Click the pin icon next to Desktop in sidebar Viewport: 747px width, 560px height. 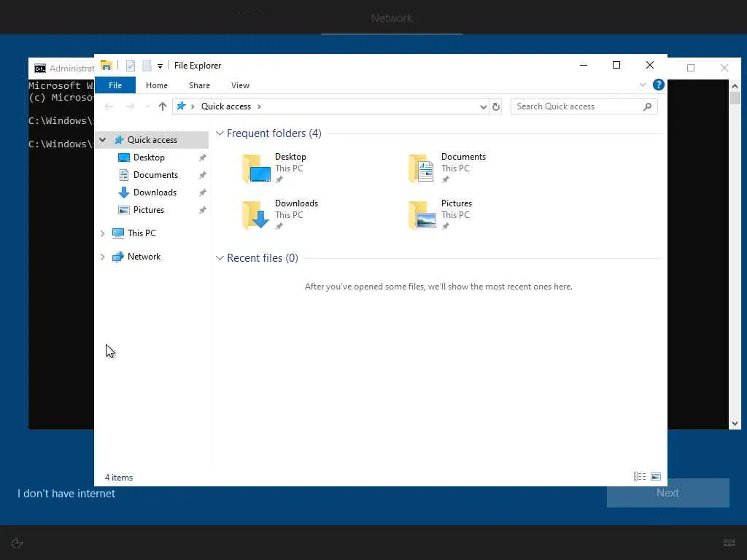[203, 157]
